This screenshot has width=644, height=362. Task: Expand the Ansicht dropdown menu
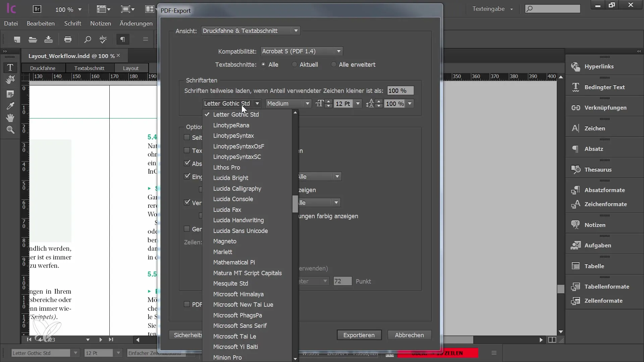297,31
